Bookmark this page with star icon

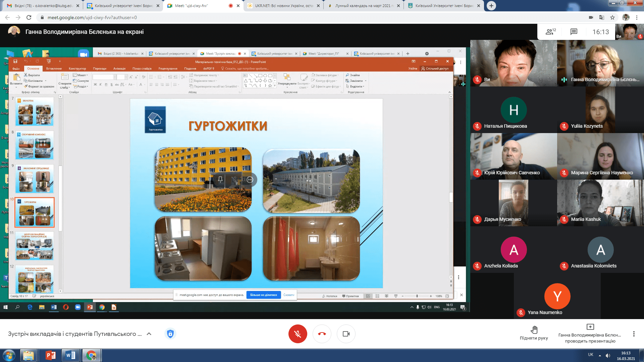(612, 17)
